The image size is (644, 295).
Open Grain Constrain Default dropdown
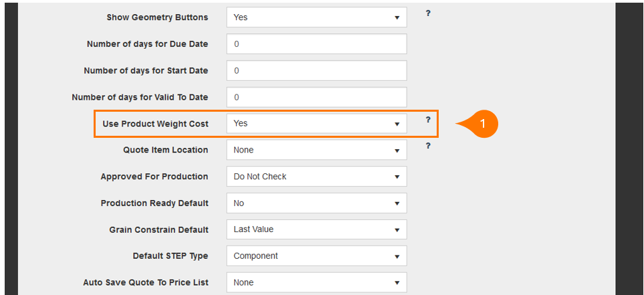(x=317, y=229)
